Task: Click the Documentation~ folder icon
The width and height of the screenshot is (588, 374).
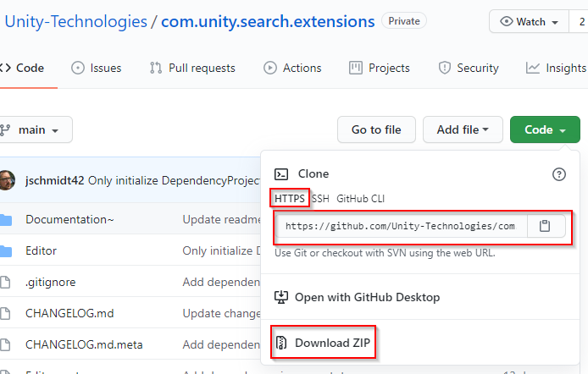Action: pos(6,220)
